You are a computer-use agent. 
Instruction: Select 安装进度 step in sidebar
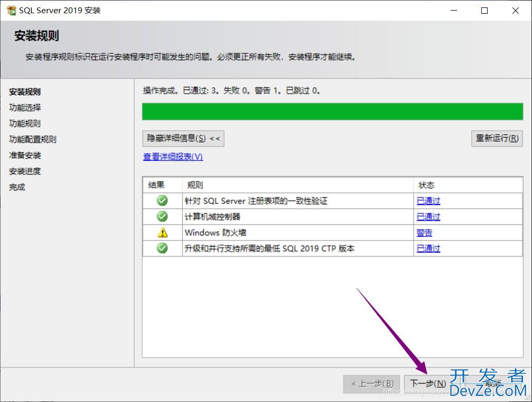coord(25,171)
